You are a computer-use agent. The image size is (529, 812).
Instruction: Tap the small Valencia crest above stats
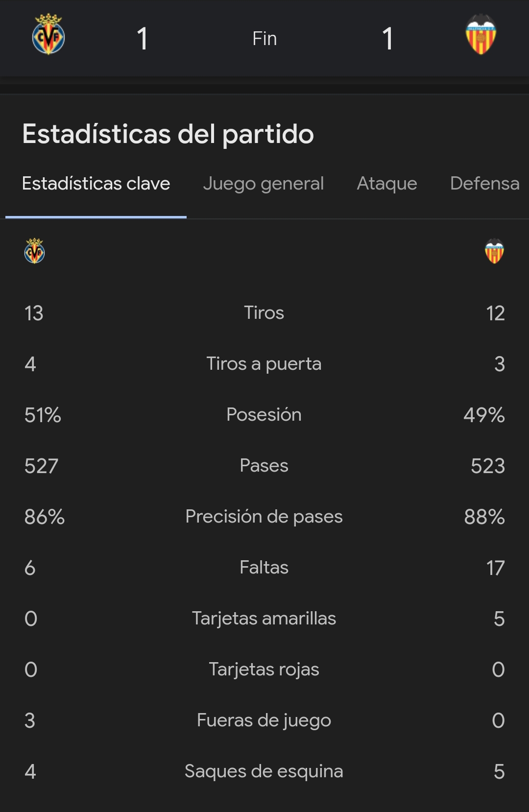pos(494,251)
